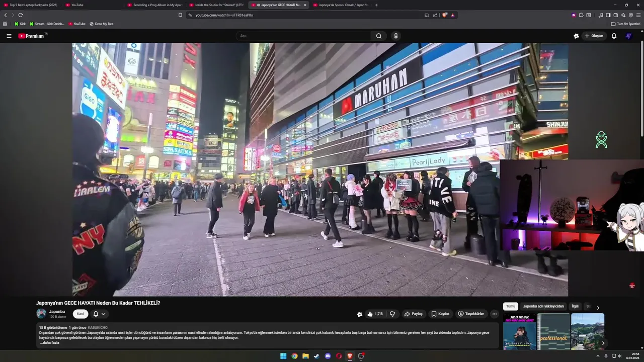Open the Stream - Kick Dashboard bookmark

coord(47,24)
